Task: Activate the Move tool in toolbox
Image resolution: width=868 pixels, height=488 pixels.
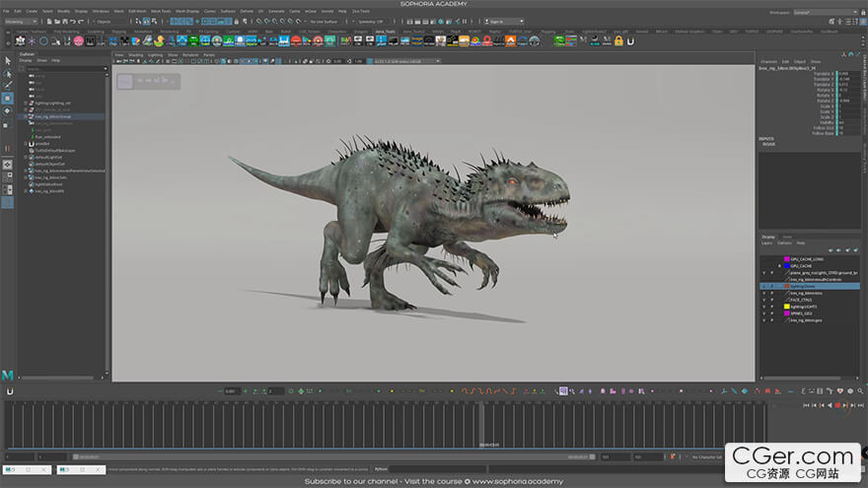Action: [x=7, y=99]
